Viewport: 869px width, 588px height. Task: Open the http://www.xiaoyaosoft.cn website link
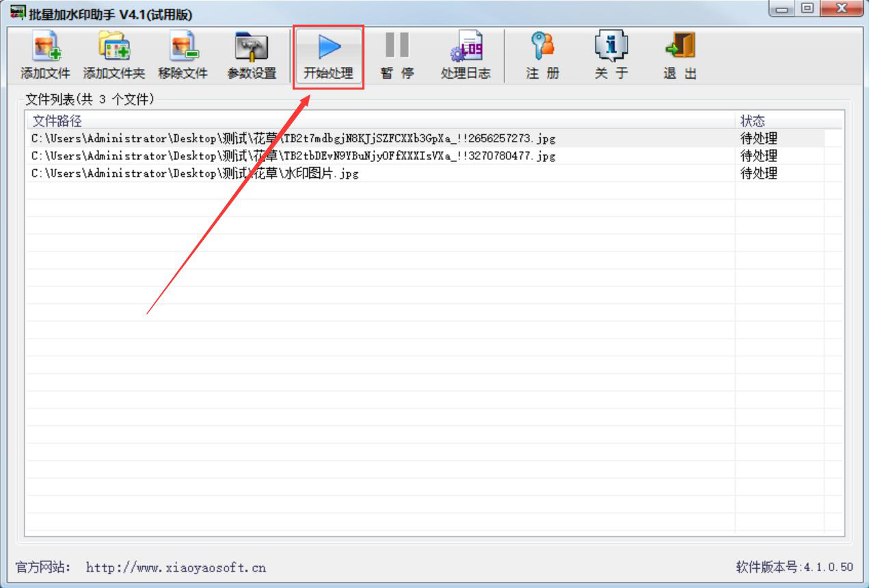click(x=176, y=567)
